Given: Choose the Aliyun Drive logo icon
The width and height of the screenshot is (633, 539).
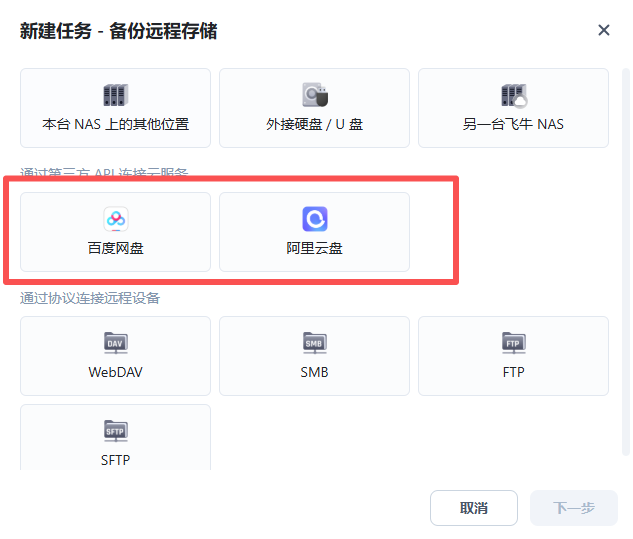Looking at the screenshot, I should 315,219.
